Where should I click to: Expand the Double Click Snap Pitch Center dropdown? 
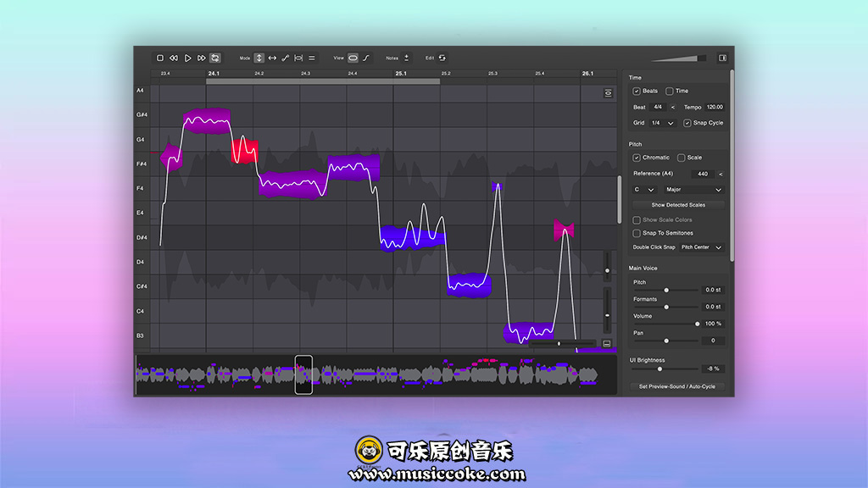click(701, 247)
